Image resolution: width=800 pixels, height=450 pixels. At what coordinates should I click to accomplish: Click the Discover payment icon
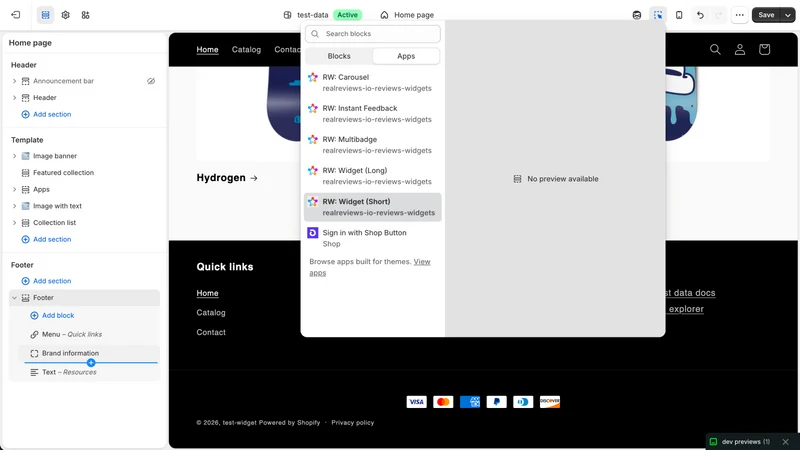[549, 402]
